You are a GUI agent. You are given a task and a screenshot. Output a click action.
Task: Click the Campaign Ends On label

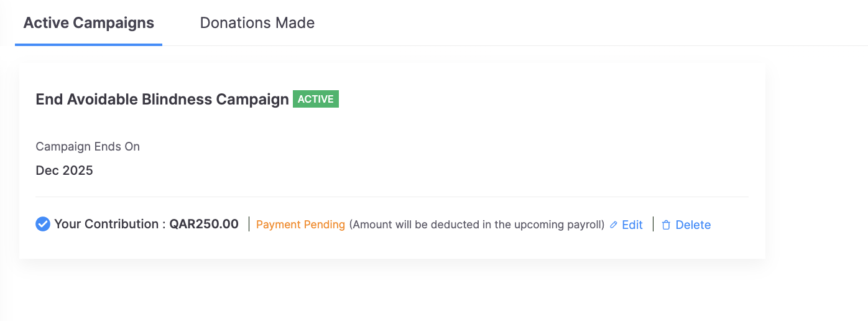tap(88, 147)
